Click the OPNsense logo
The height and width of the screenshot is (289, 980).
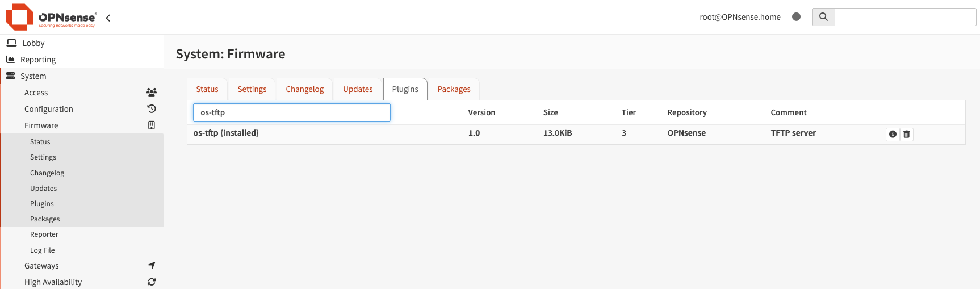coord(51,17)
